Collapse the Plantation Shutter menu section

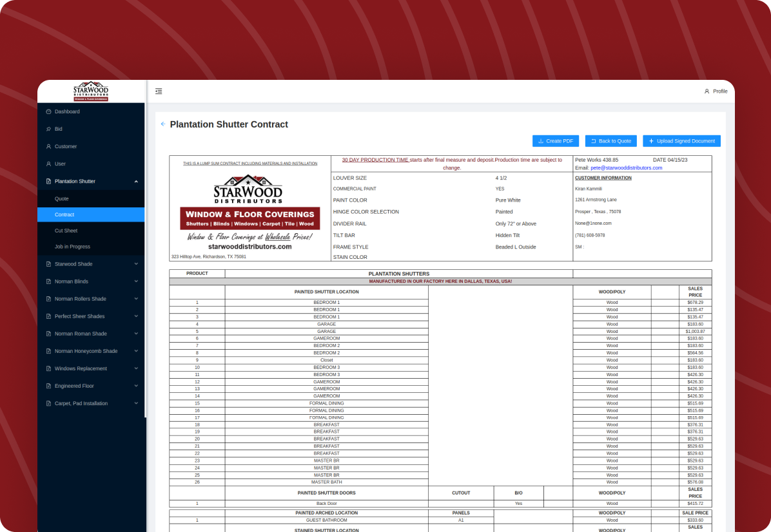[136, 182]
